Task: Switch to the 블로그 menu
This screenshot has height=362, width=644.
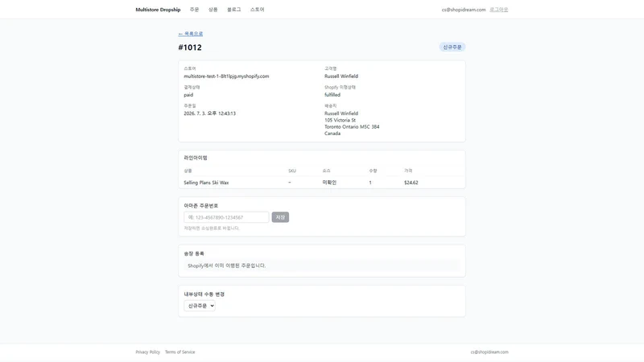Action: pos(233,10)
